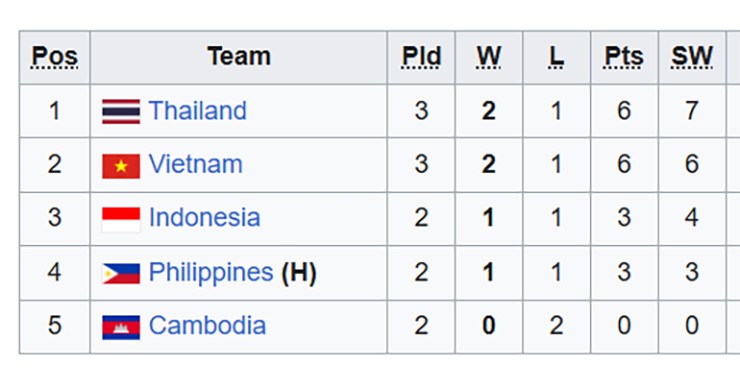The image size is (740, 389).
Task: Click the (H) host marker beside Philippines
Action: point(299,273)
